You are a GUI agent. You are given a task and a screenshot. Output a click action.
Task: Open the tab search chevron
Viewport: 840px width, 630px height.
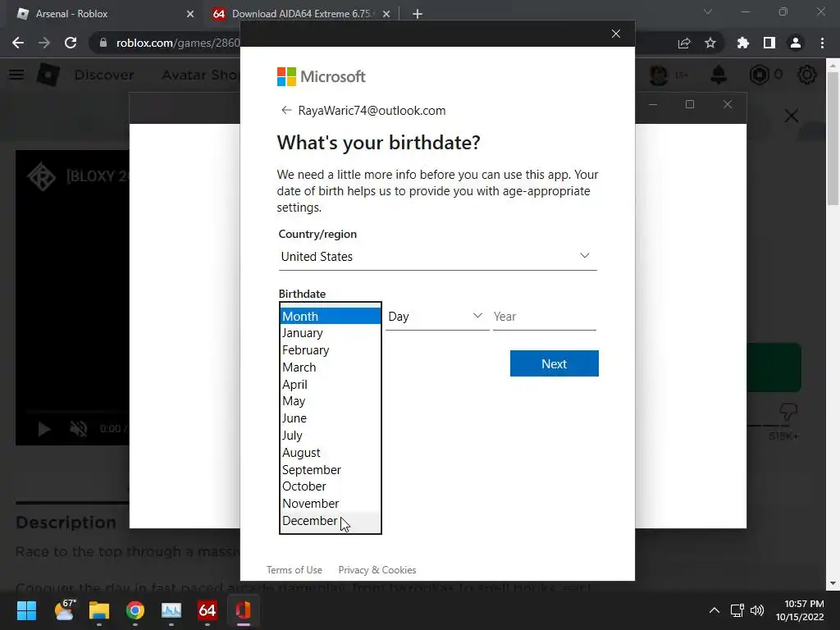tap(708, 11)
